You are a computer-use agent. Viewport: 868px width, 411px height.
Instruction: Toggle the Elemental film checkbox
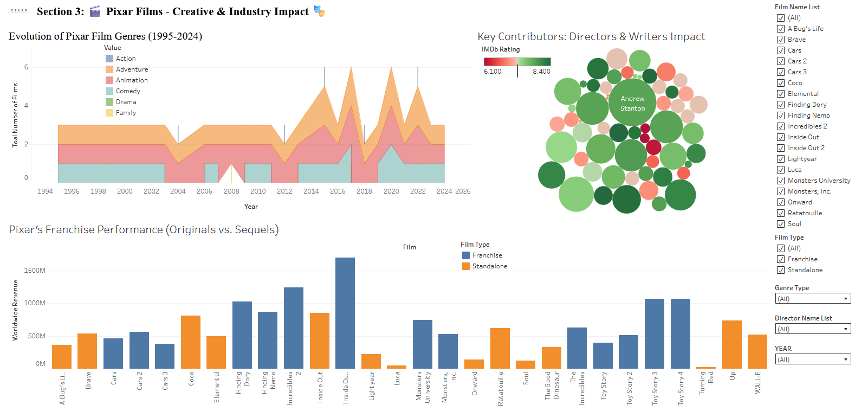(x=781, y=94)
